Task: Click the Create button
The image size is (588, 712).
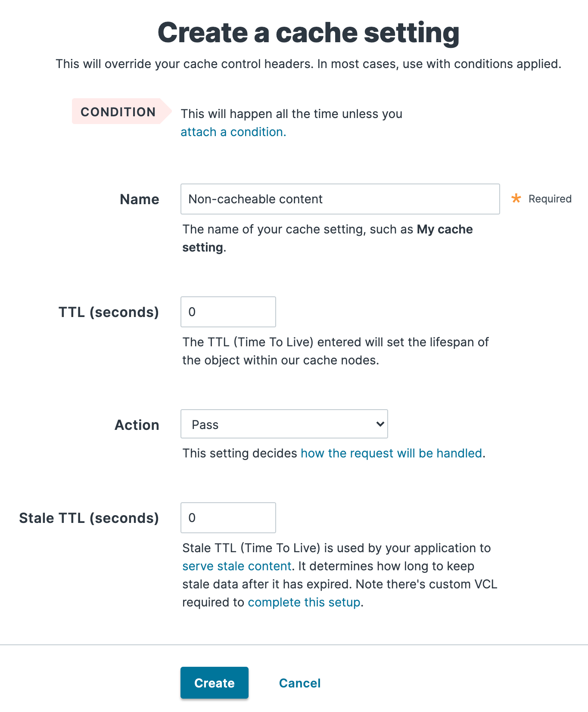Action: tap(214, 683)
